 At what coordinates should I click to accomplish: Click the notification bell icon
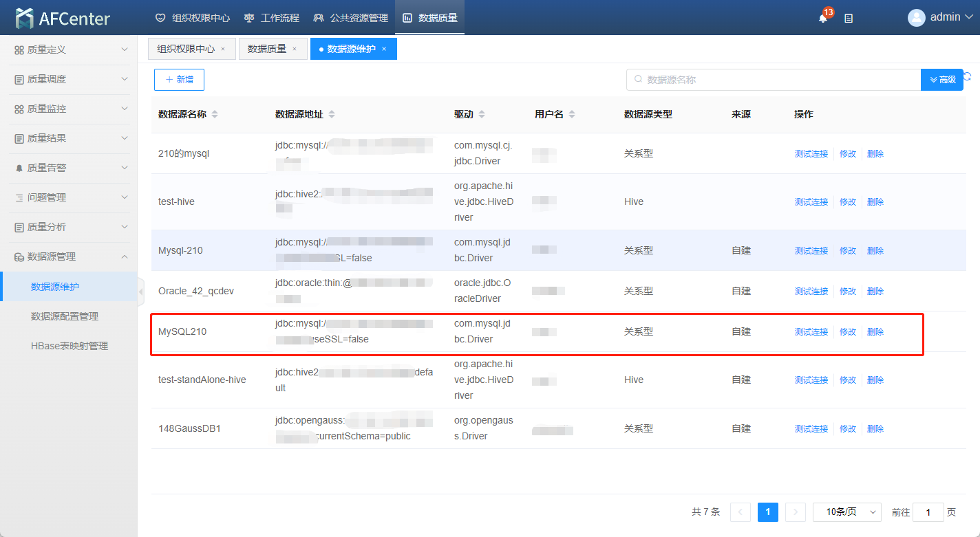(x=823, y=18)
